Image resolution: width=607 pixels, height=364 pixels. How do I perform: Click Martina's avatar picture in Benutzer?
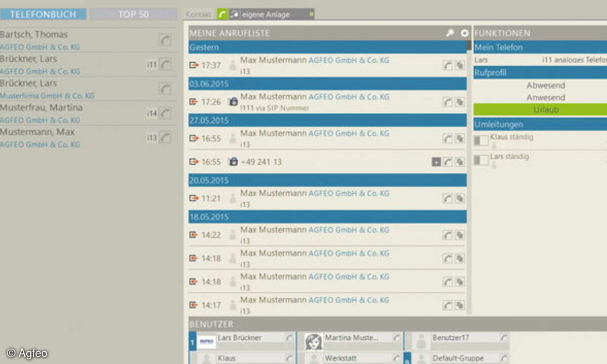point(314,342)
